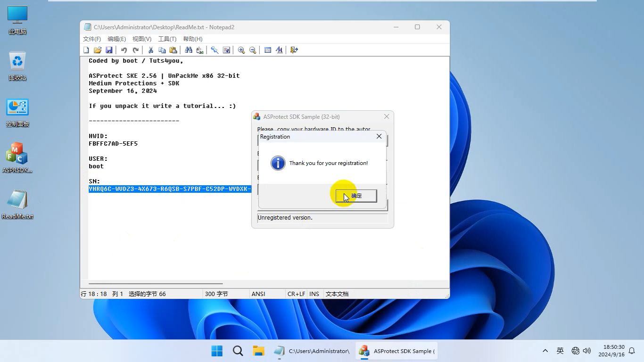The height and width of the screenshot is (362, 644).
Task: Click the INS status bar indicator
Action: (x=314, y=294)
